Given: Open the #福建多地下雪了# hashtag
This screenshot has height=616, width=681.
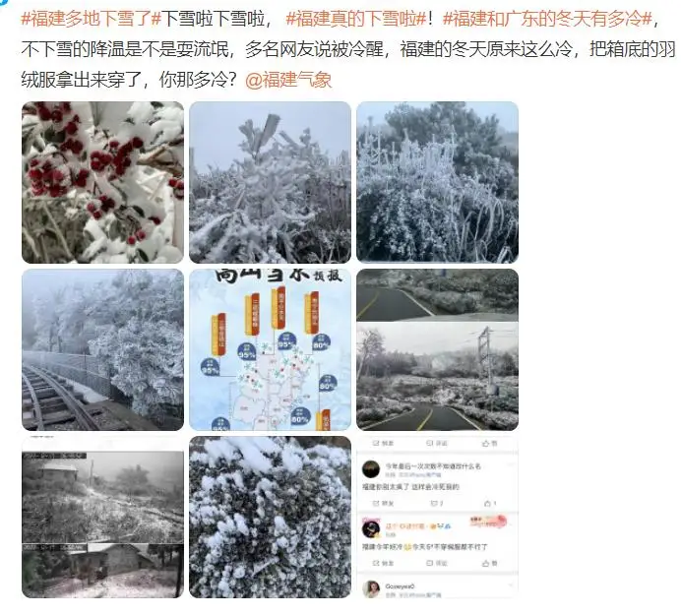Looking at the screenshot, I should pos(91,19).
